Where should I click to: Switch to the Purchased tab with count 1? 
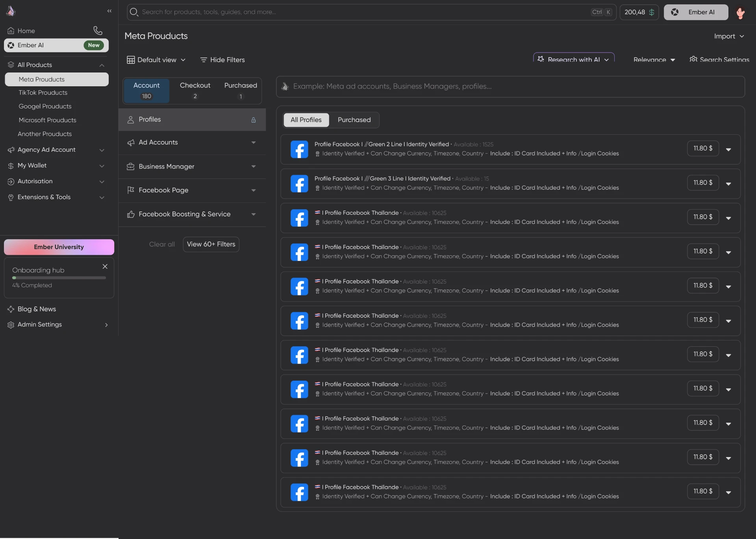tap(241, 91)
